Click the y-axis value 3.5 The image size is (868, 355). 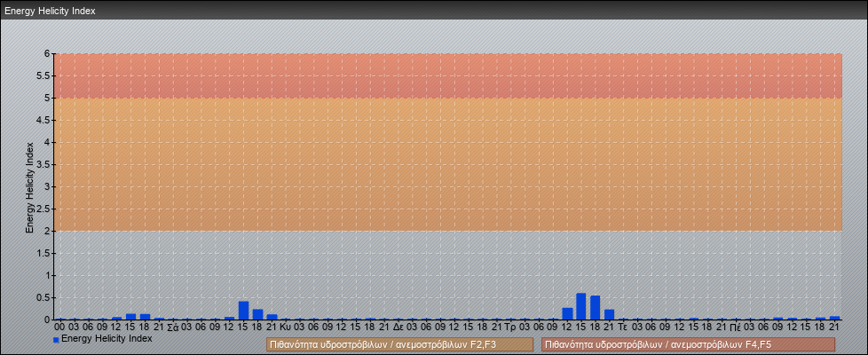click(x=43, y=164)
